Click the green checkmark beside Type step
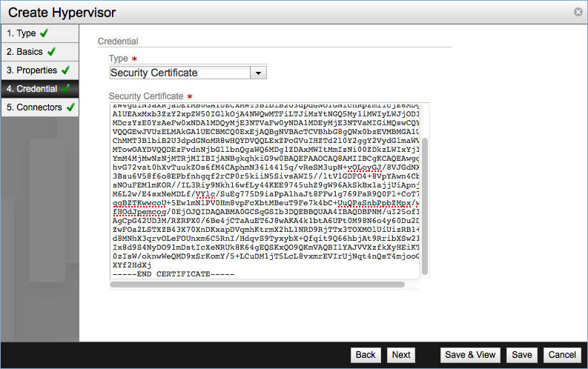 click(44, 33)
